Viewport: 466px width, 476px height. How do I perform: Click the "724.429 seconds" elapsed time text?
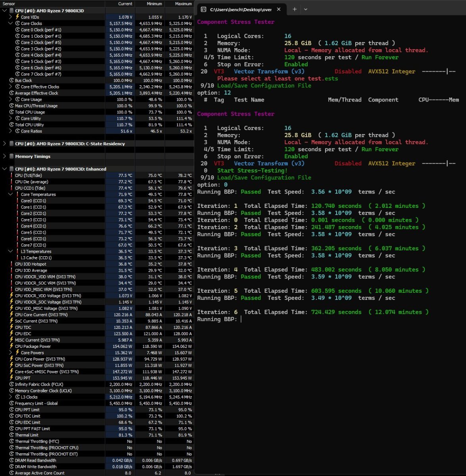point(336,312)
